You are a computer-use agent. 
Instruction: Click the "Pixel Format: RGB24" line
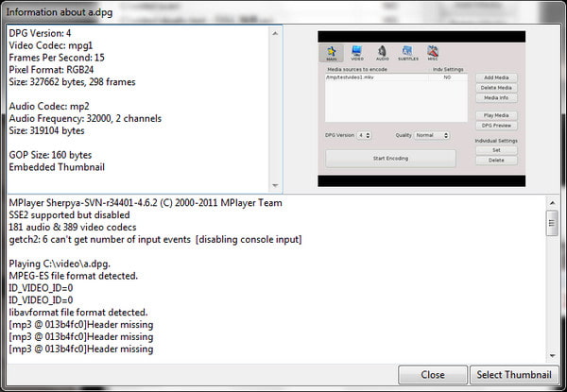pyautogui.click(x=51, y=70)
